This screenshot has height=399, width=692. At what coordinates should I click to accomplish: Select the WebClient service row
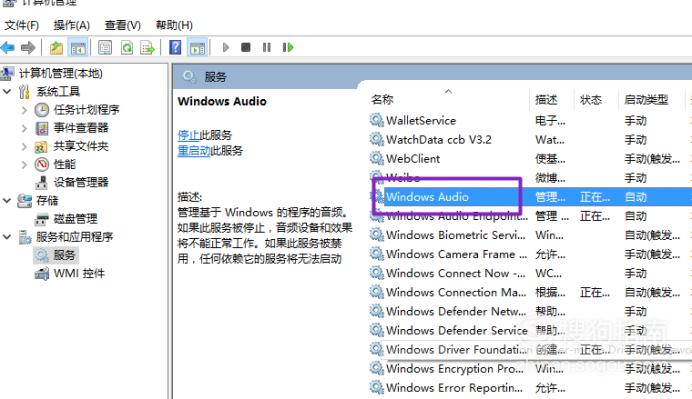(530, 158)
